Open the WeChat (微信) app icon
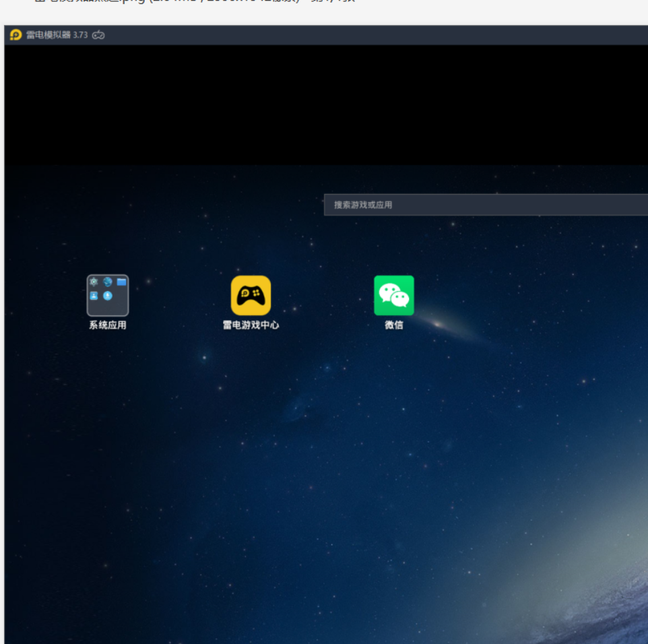 tap(394, 295)
